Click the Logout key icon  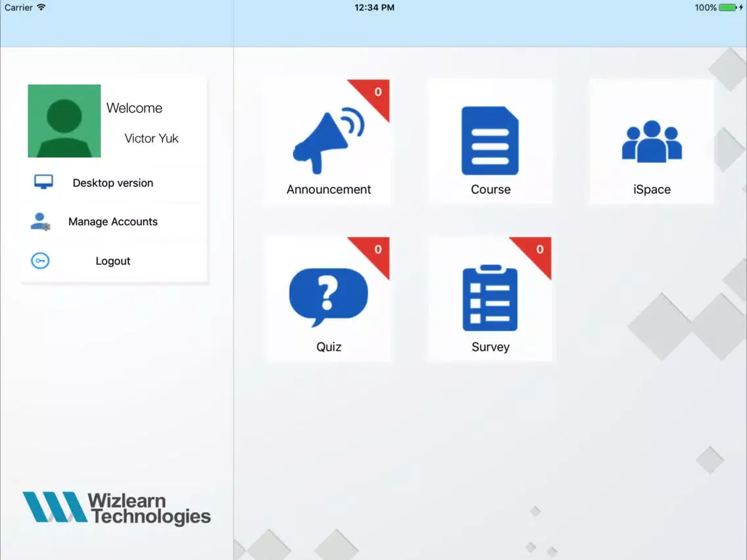(x=40, y=261)
